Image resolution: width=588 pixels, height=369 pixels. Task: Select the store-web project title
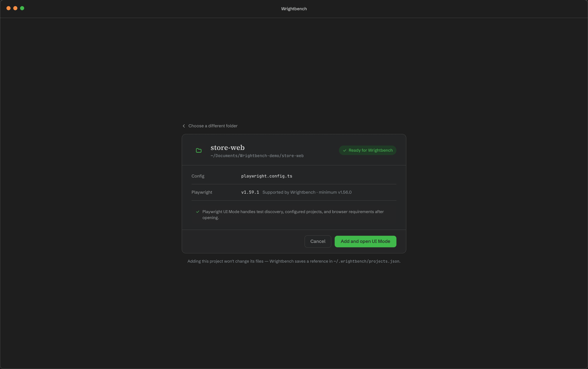[x=227, y=148]
